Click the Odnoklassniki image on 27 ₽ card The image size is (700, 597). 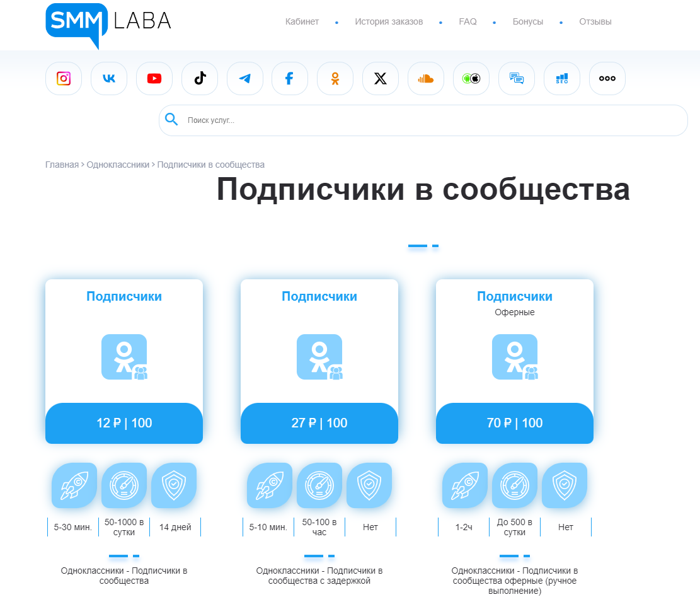pyautogui.click(x=319, y=357)
